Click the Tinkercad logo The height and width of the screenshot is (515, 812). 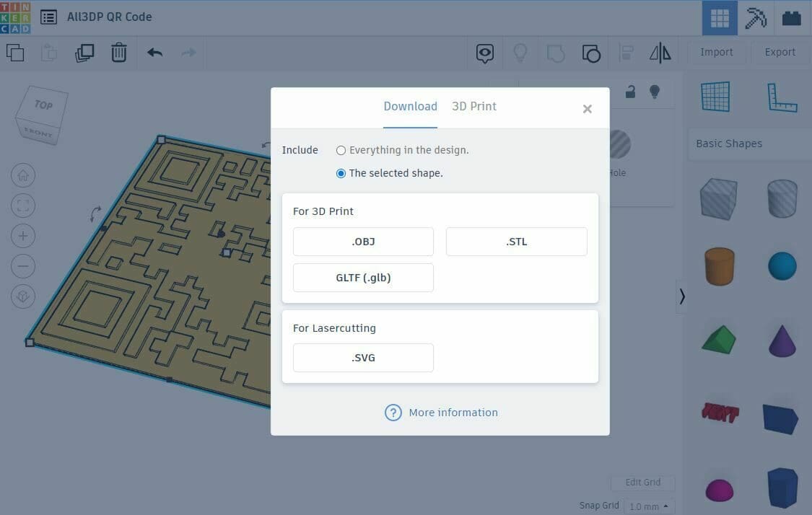click(15, 17)
